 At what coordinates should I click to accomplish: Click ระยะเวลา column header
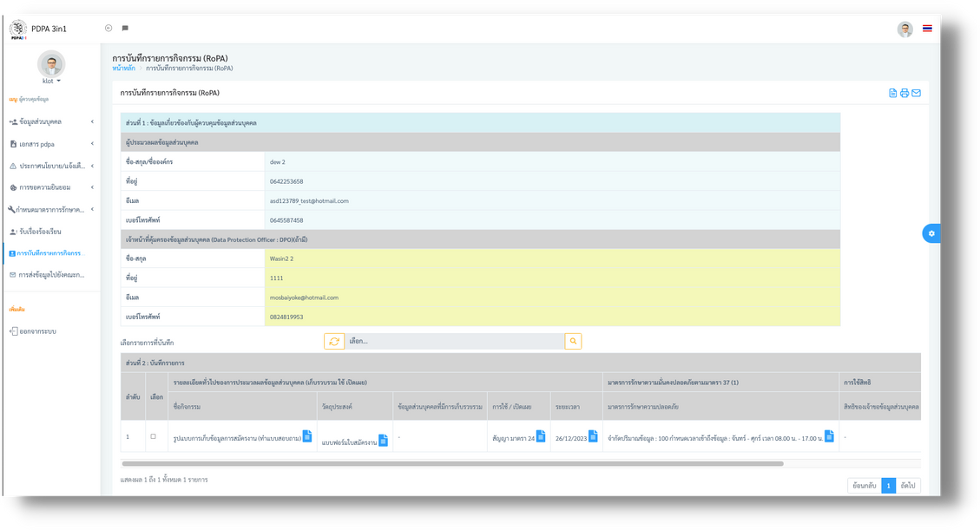tap(576, 407)
